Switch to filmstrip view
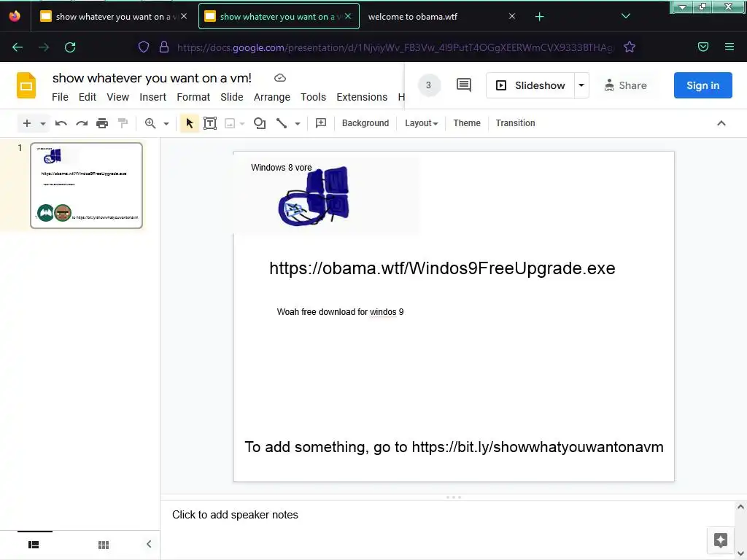747x560 pixels. coord(34,544)
